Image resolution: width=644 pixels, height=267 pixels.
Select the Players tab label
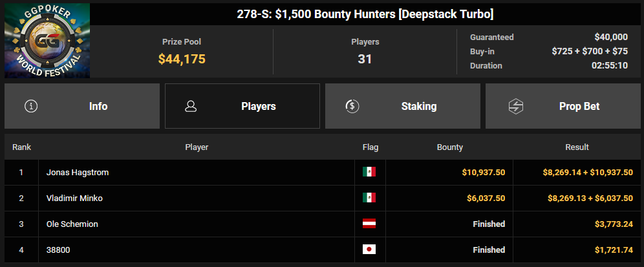coord(259,107)
